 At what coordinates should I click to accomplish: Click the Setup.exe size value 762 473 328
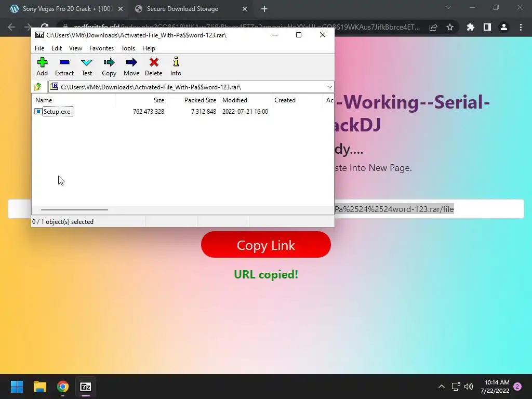click(x=149, y=112)
